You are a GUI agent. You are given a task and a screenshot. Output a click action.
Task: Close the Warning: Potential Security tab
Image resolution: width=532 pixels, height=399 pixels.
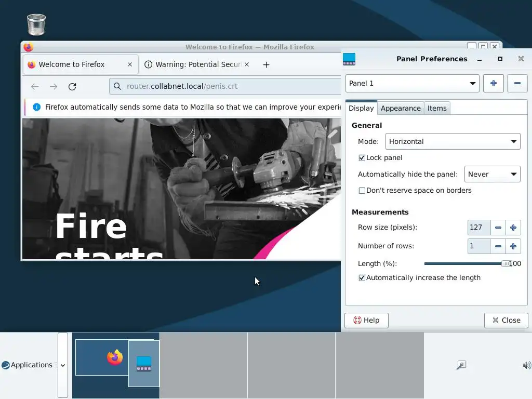[x=247, y=64]
